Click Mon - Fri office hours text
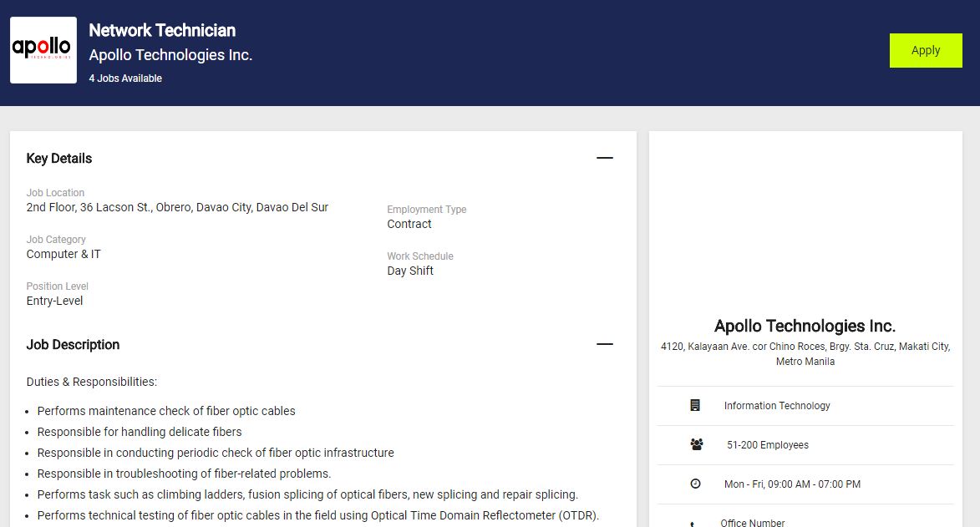 click(x=792, y=484)
